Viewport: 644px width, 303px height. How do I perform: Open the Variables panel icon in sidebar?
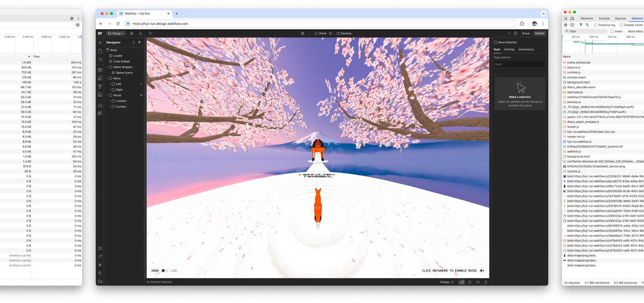(100, 78)
